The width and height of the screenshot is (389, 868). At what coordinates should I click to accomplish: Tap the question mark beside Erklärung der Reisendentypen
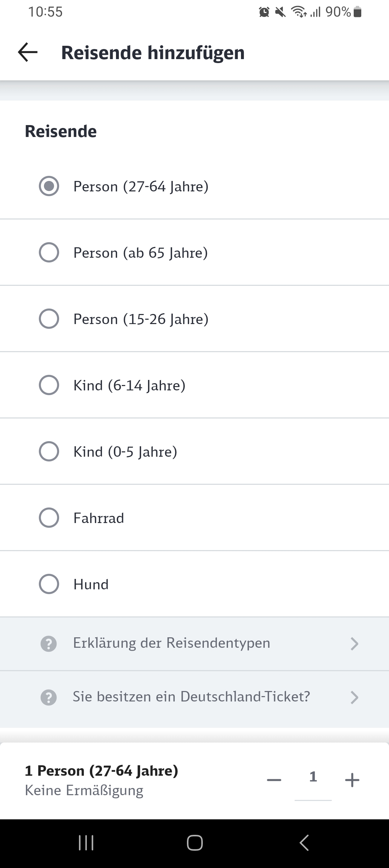(49, 644)
